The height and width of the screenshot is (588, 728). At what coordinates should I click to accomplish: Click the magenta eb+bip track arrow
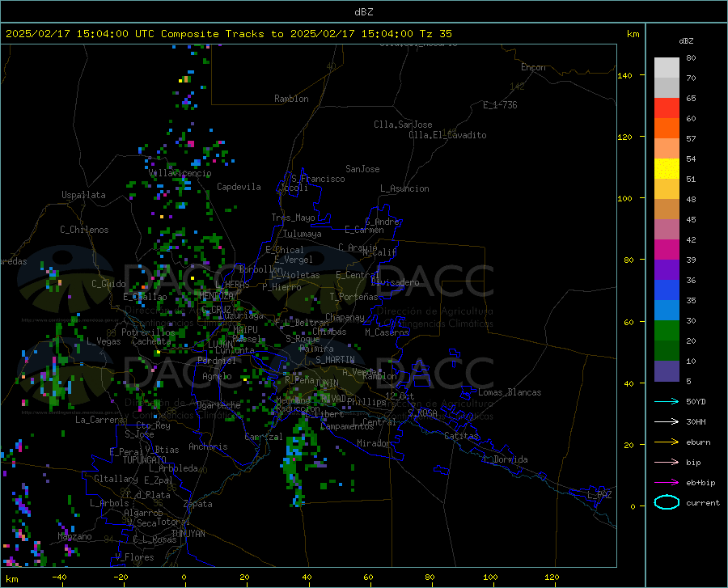point(667,483)
